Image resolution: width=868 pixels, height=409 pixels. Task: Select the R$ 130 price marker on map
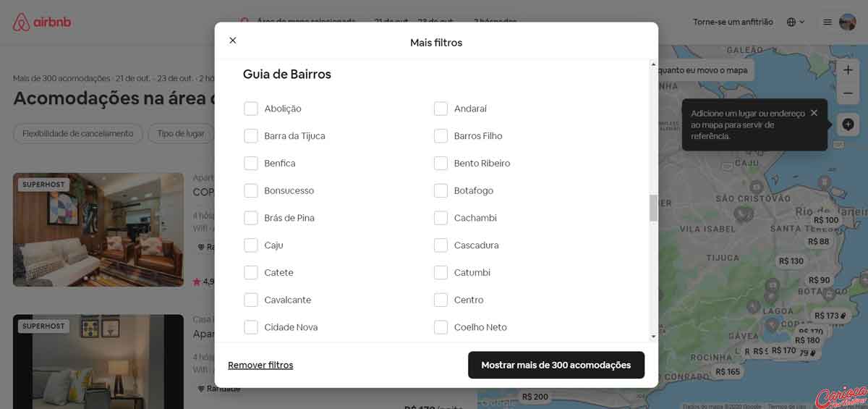[x=791, y=261]
